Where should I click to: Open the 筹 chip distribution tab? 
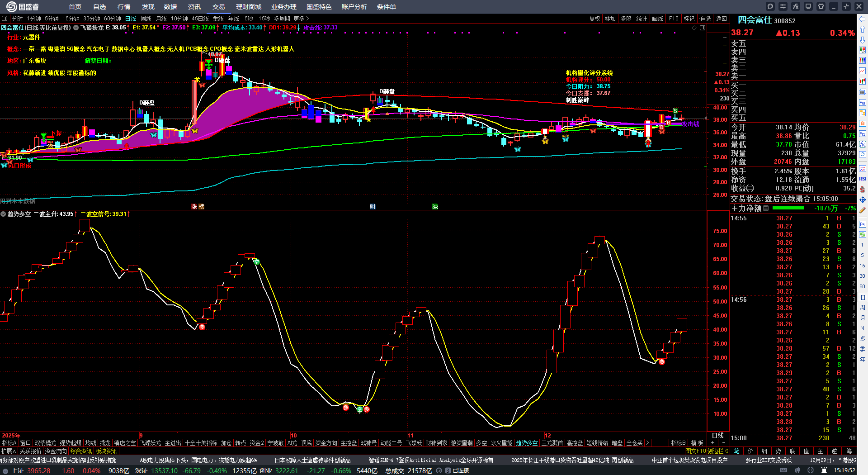pyautogui.click(x=849, y=451)
